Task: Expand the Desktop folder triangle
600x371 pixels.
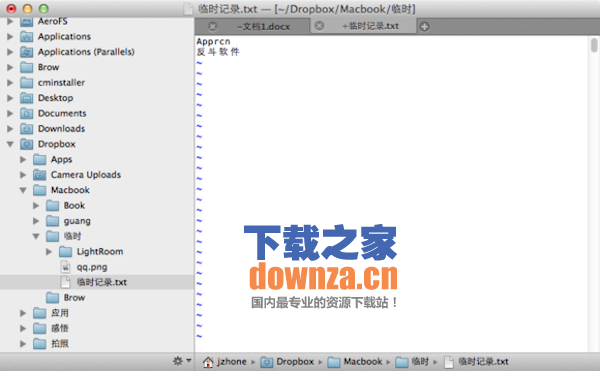Action: click(x=10, y=98)
